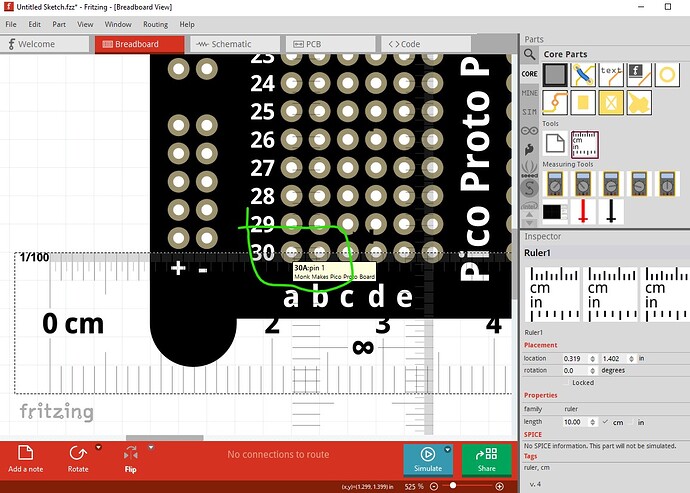This screenshot has height=493, width=690.
Task: Open the Part menu
Action: tap(59, 24)
